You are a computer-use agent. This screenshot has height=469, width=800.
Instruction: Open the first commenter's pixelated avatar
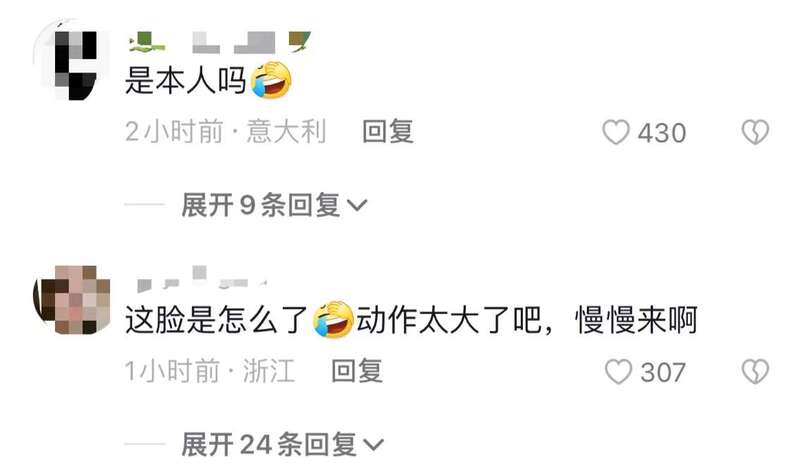click(72, 61)
